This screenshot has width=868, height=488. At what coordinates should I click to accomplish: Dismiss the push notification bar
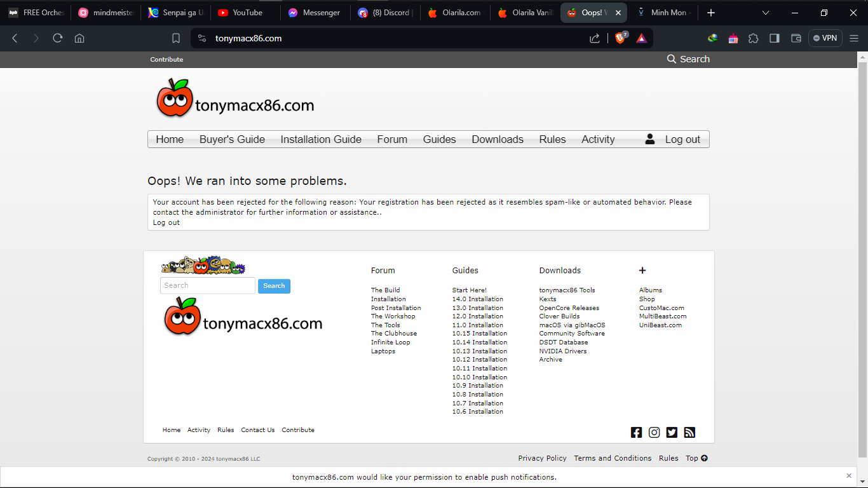tap(849, 475)
